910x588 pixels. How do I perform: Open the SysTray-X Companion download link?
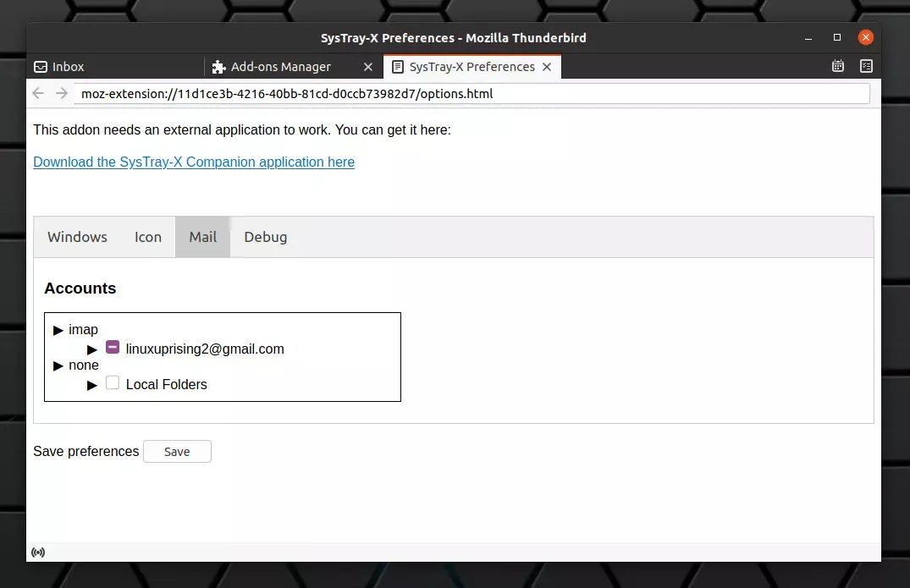pos(194,162)
